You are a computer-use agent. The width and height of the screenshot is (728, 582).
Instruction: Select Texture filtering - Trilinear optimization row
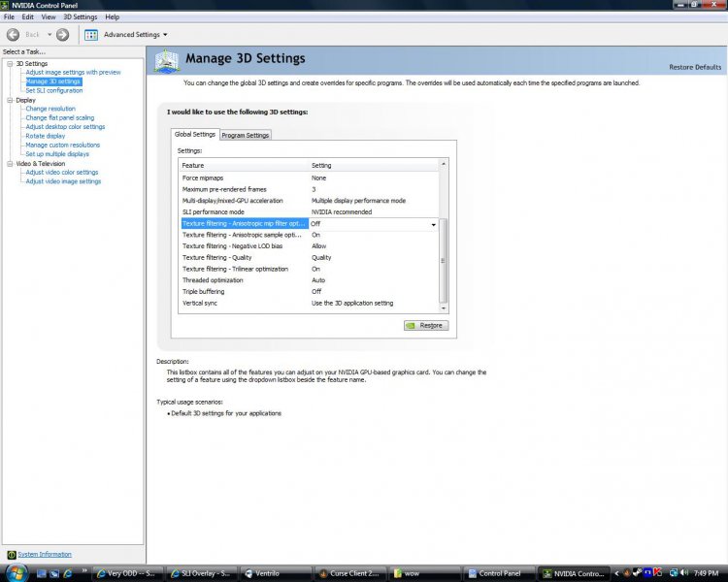[310, 270]
